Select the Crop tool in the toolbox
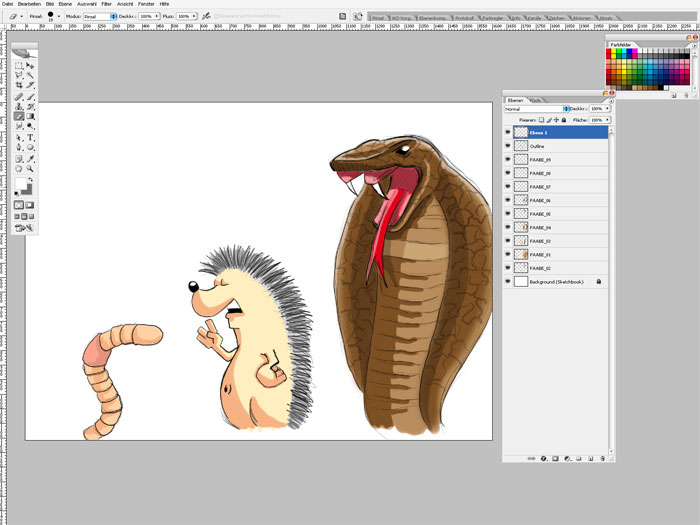Screen dimensions: 700x525 (19, 85)
